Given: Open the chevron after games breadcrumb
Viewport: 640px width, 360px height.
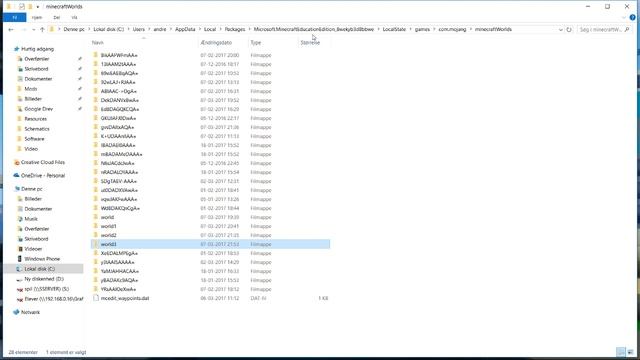Looking at the screenshot, I should 434,29.
